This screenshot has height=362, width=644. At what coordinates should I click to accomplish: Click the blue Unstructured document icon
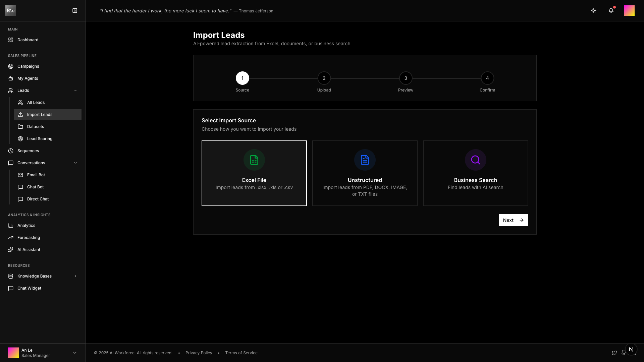pos(365,160)
